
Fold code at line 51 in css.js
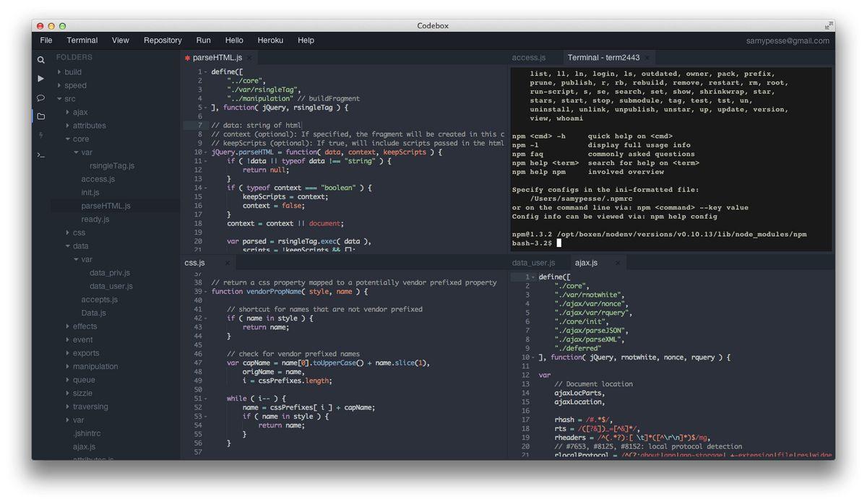(x=205, y=399)
